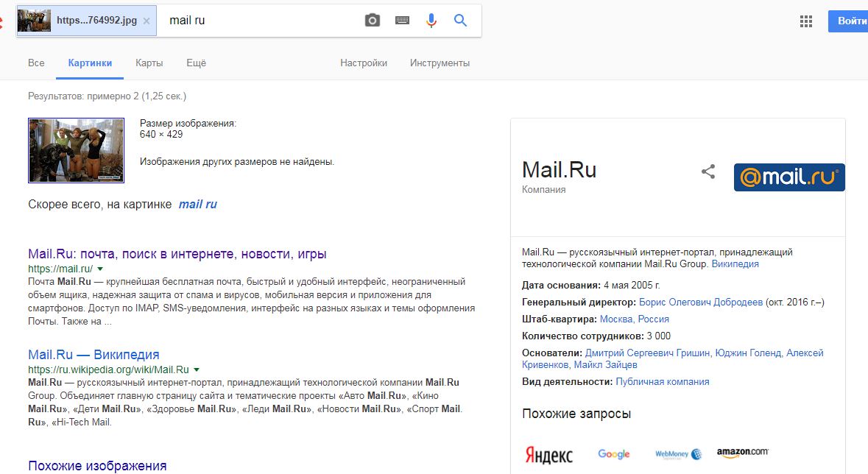Click the Войти sign-in button

(849, 21)
